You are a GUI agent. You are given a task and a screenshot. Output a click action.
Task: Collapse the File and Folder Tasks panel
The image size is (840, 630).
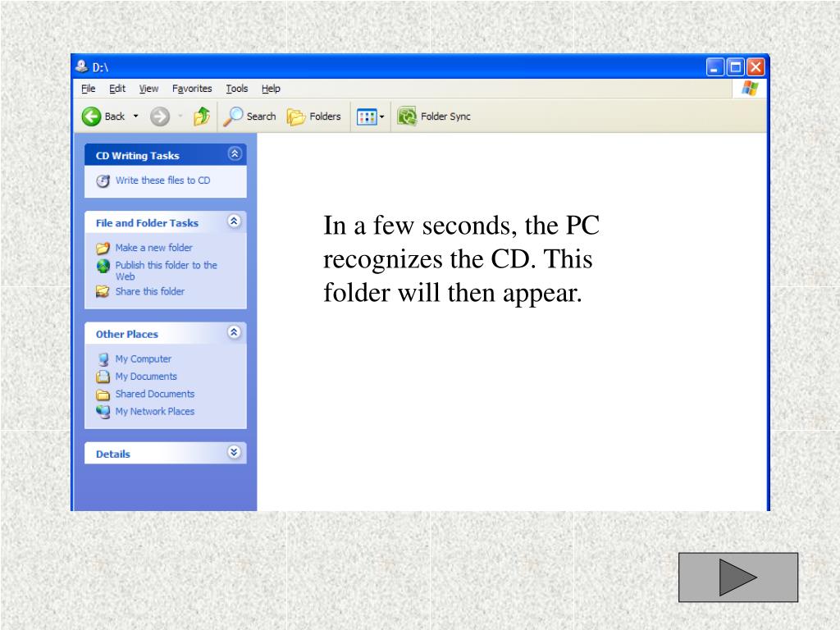point(234,221)
